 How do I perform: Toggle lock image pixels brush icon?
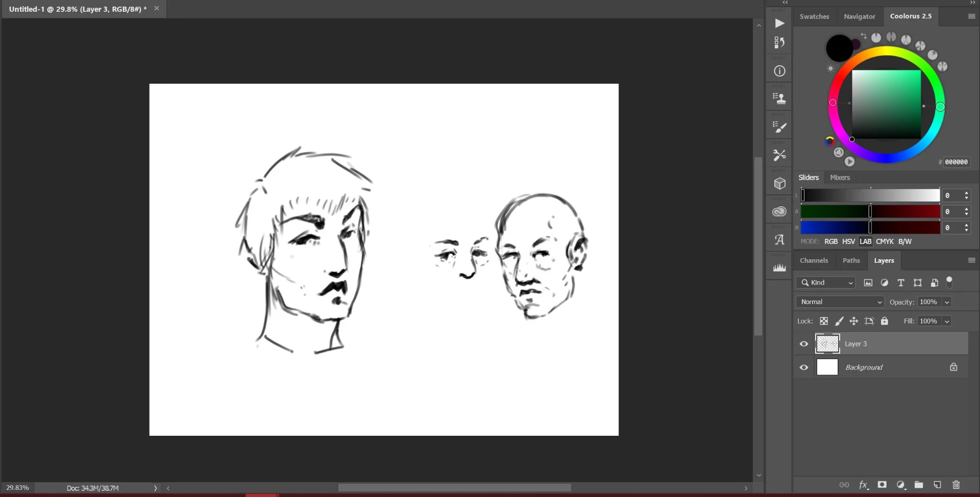(839, 321)
